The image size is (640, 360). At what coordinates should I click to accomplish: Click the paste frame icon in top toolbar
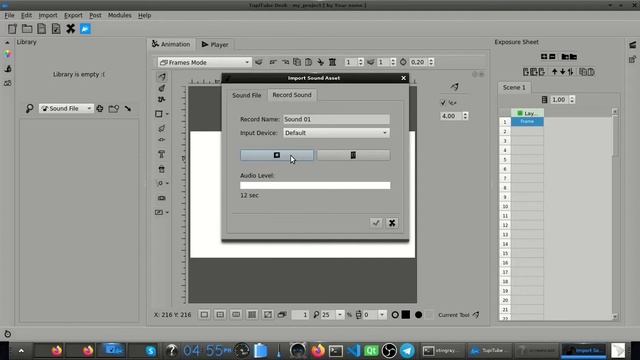(309, 62)
